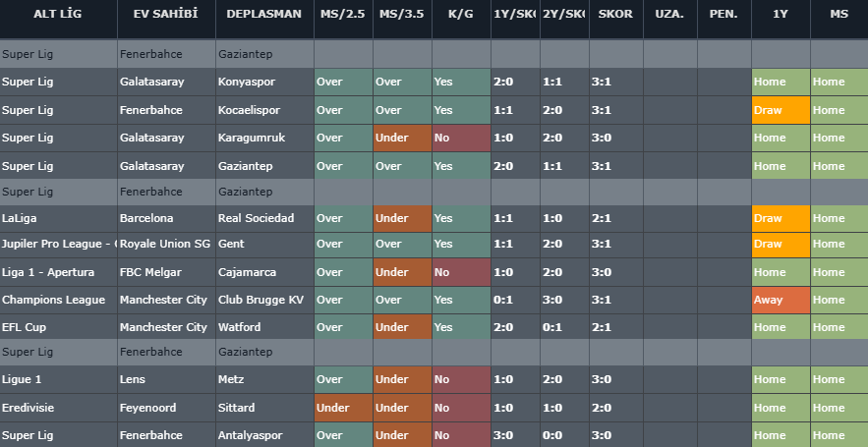
Task: Click the 1Y Draw cell in Gent row
Action: 781,244
